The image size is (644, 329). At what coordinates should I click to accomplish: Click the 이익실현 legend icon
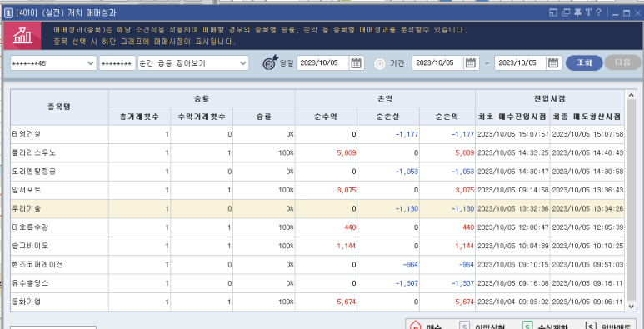click(x=465, y=327)
